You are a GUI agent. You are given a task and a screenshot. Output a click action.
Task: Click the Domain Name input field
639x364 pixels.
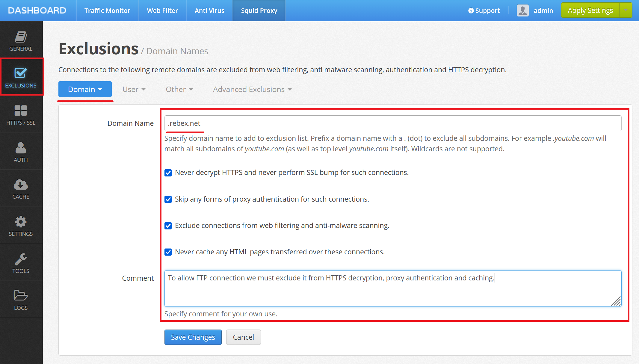[x=393, y=123]
